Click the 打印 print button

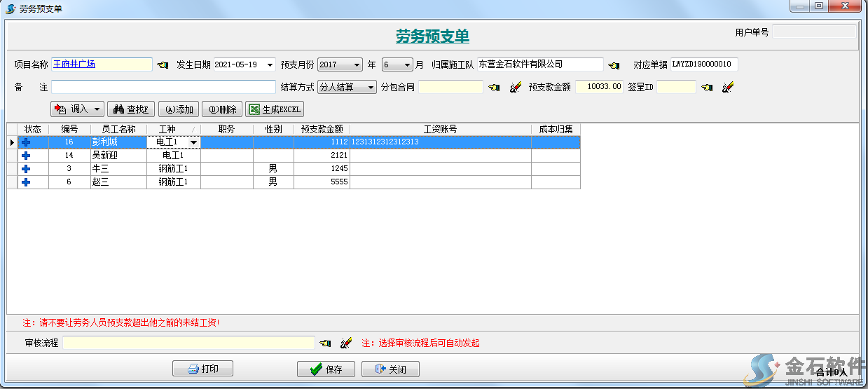point(202,369)
